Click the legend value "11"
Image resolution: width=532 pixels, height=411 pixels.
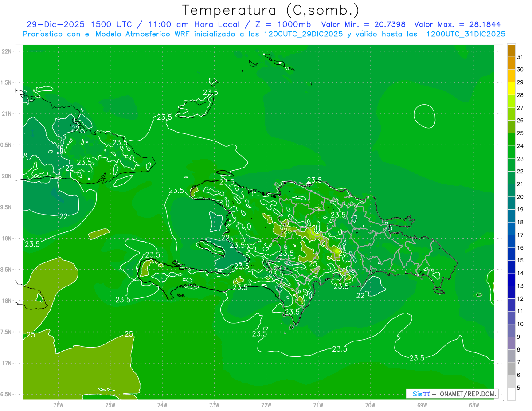[x=520, y=311]
